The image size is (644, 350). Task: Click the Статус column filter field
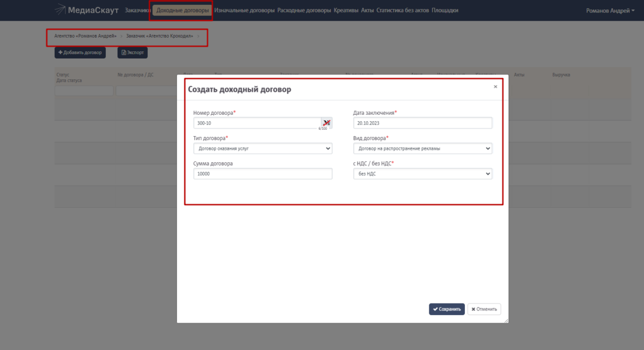pos(84,91)
